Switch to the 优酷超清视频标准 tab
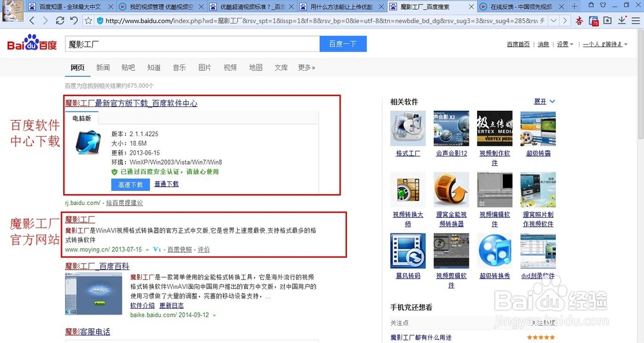 [x=252, y=6]
